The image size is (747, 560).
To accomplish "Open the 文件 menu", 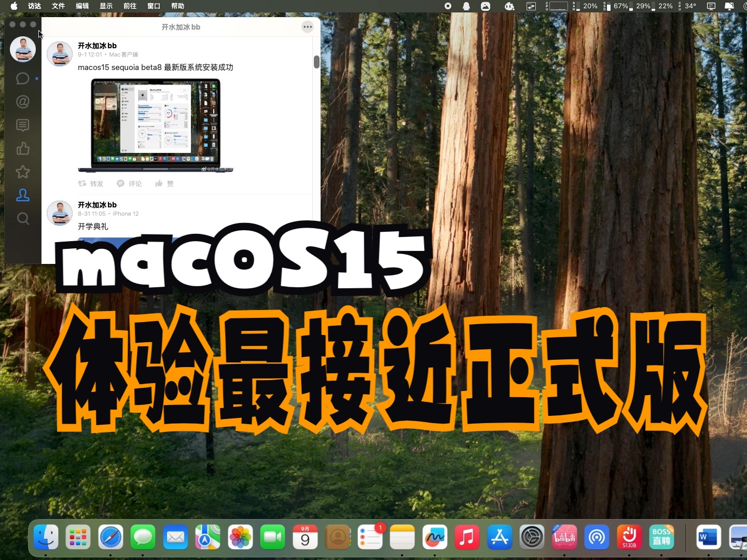I will click(59, 6).
